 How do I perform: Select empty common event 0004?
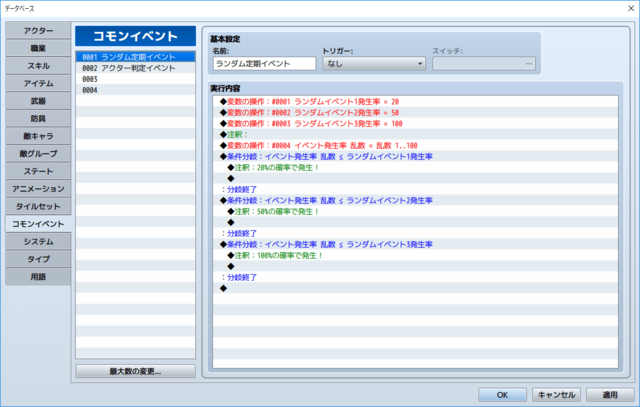[135, 90]
